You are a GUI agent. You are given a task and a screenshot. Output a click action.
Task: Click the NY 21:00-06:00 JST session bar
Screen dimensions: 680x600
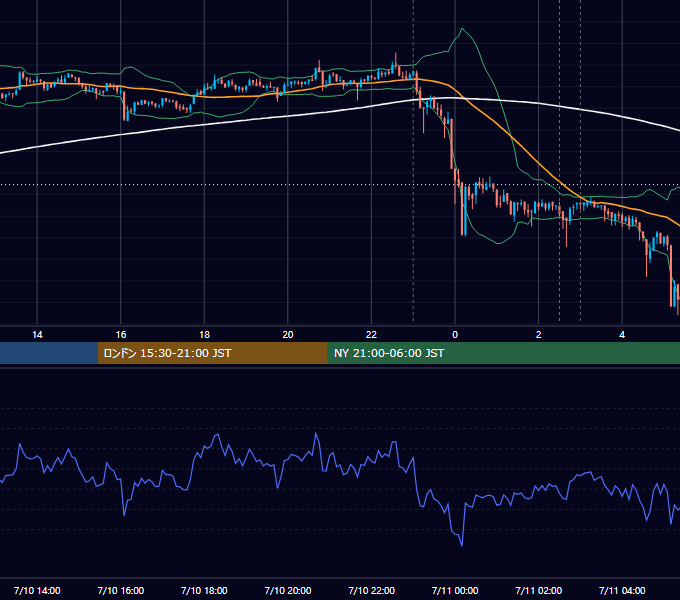tap(503, 353)
